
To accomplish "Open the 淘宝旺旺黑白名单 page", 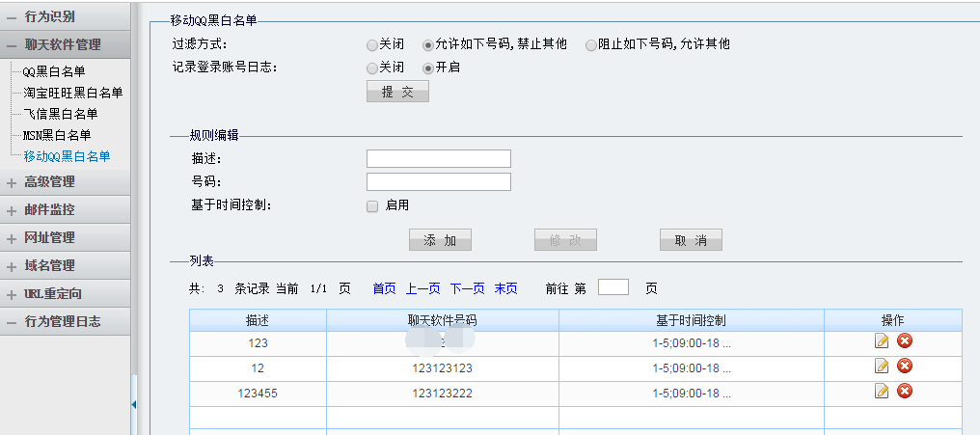I will (x=73, y=94).
